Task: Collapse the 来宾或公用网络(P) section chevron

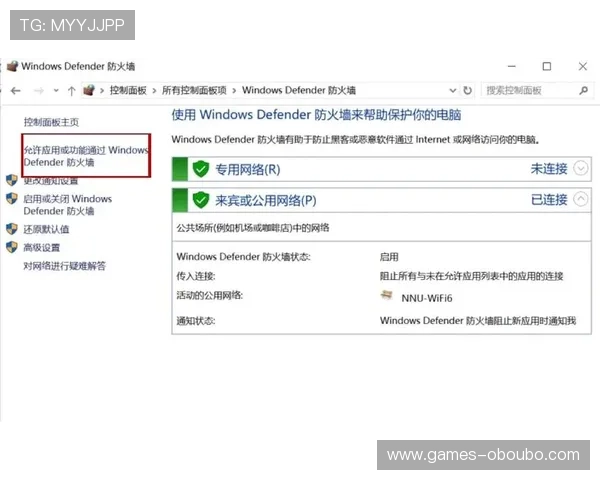Action: point(580,199)
